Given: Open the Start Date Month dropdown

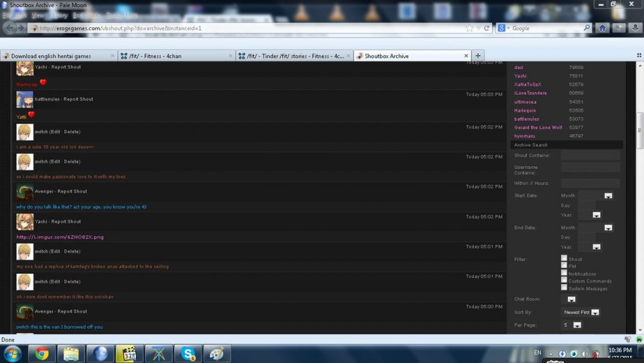Looking at the screenshot, I should pyautogui.click(x=608, y=195).
